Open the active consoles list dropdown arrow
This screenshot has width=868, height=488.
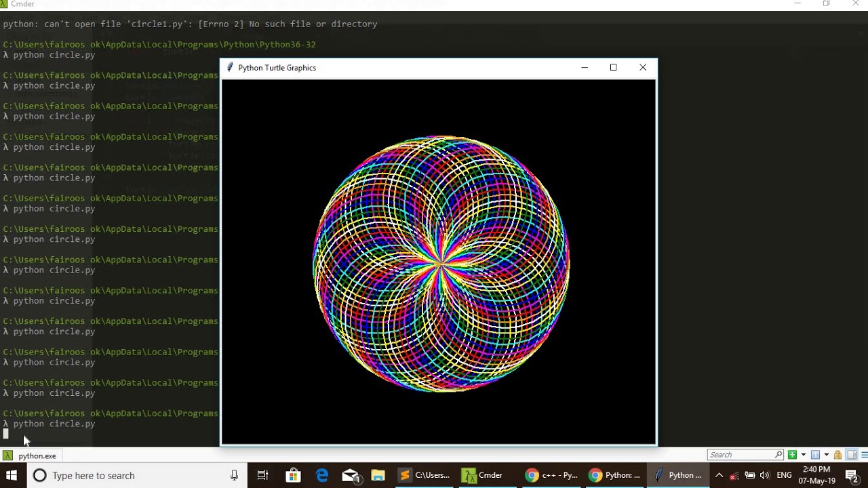827,455
